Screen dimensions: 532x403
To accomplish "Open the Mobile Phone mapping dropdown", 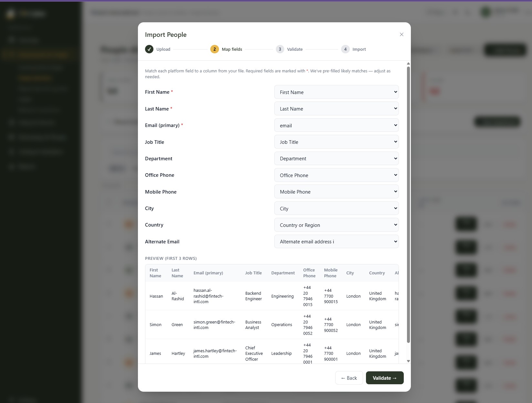I will [x=336, y=192].
